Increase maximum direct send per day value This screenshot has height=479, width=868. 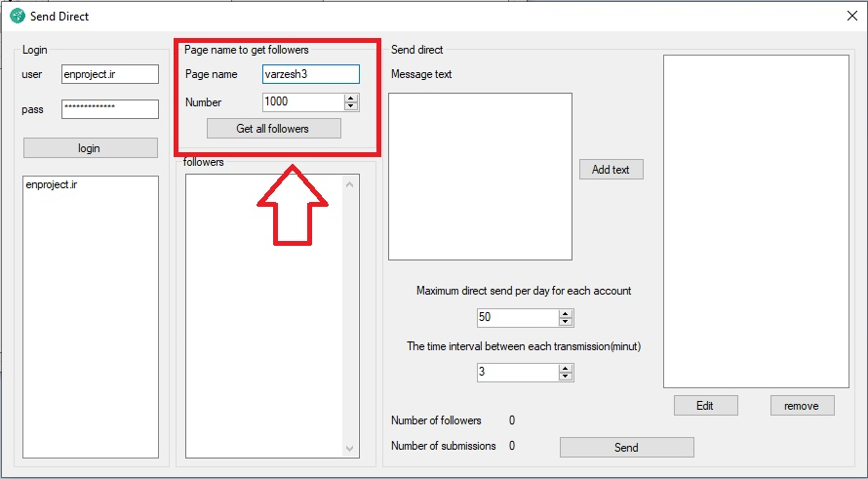point(565,313)
